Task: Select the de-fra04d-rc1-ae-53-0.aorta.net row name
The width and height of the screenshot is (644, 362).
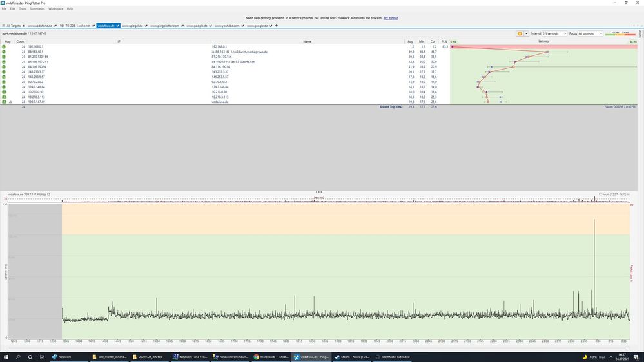Action: point(233,62)
